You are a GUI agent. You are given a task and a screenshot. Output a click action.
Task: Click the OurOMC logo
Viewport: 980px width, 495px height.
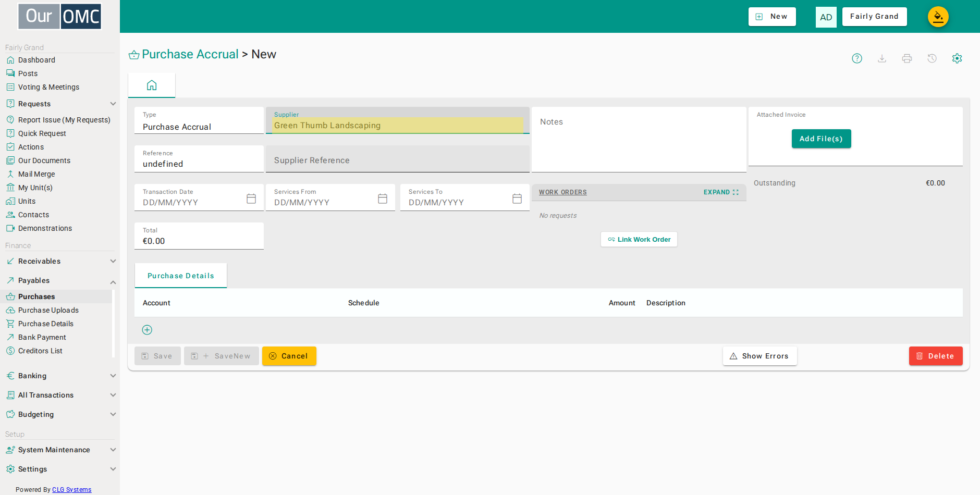pos(60,16)
